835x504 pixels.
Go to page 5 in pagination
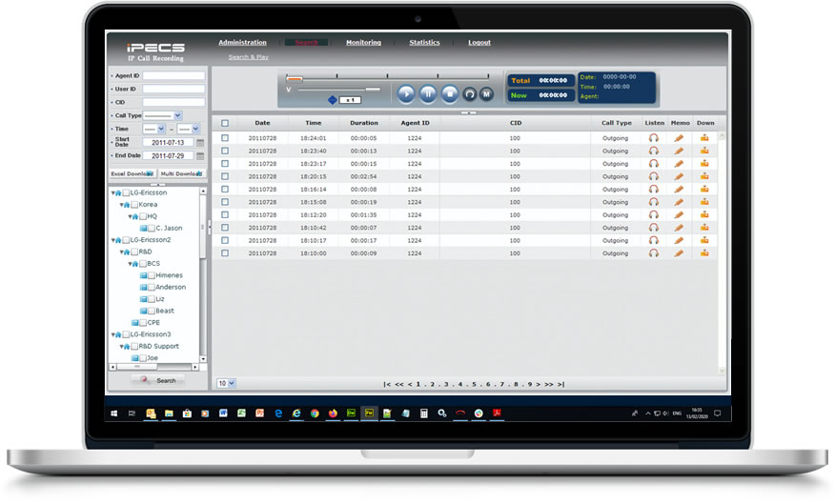474,384
